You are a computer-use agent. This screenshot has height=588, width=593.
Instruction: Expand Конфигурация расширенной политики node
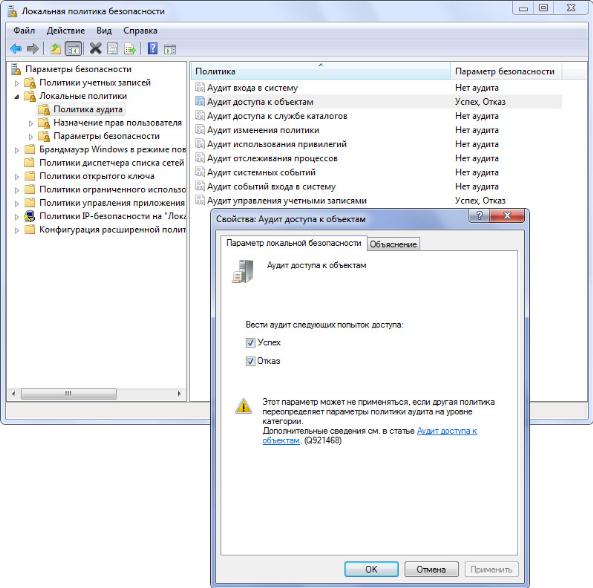click(17, 230)
